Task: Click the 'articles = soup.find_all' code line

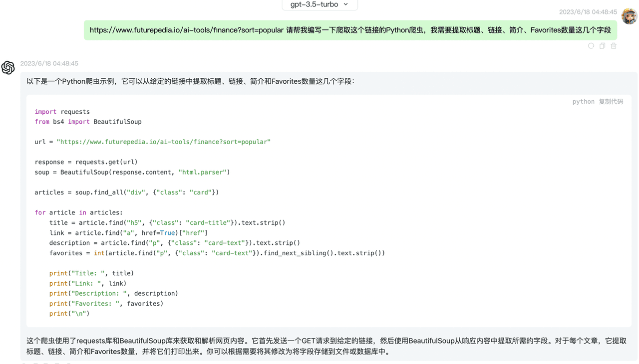Action: click(x=127, y=192)
